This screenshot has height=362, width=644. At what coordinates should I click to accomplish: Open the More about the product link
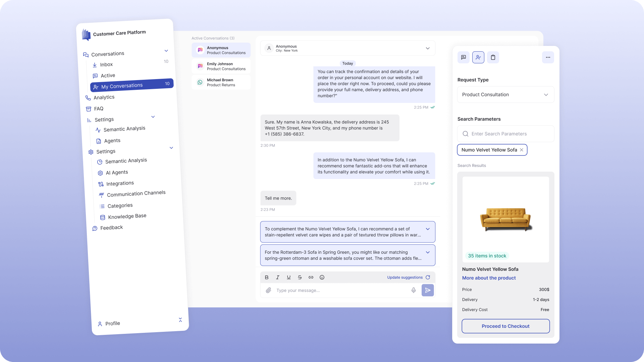(489, 278)
